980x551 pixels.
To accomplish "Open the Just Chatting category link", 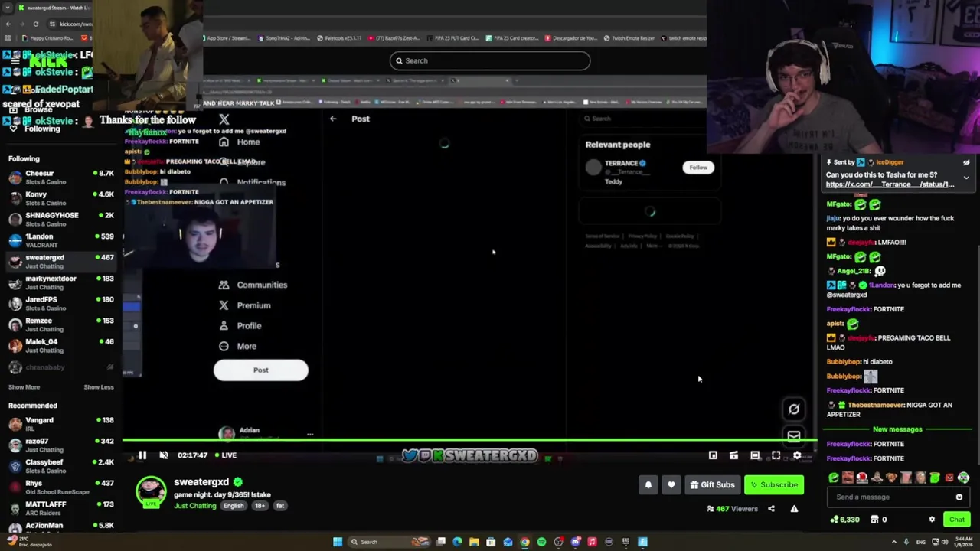I will pyautogui.click(x=195, y=506).
